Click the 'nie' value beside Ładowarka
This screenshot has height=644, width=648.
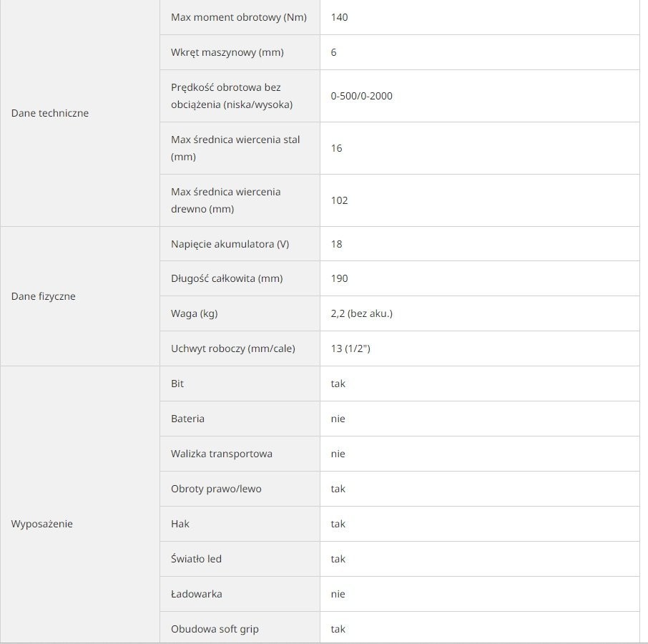338,594
